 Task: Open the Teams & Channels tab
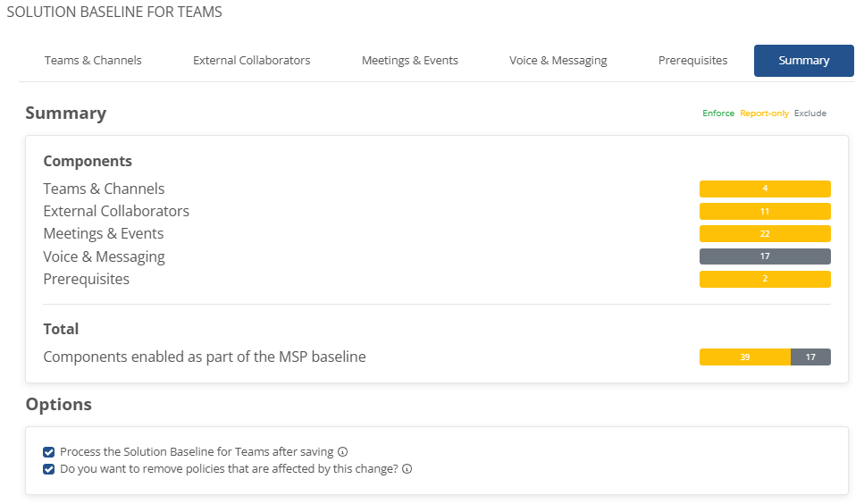coord(93,61)
